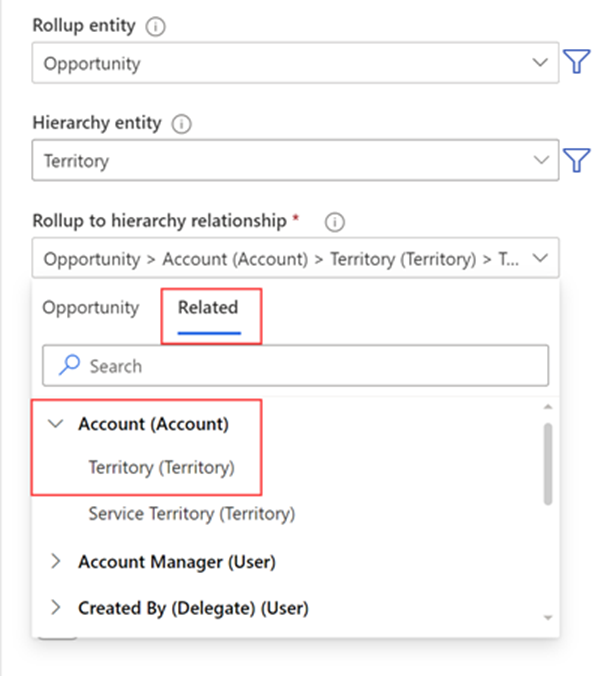Choose Territory (Territory) under Account
The height and width of the screenshot is (676, 600).
161,467
